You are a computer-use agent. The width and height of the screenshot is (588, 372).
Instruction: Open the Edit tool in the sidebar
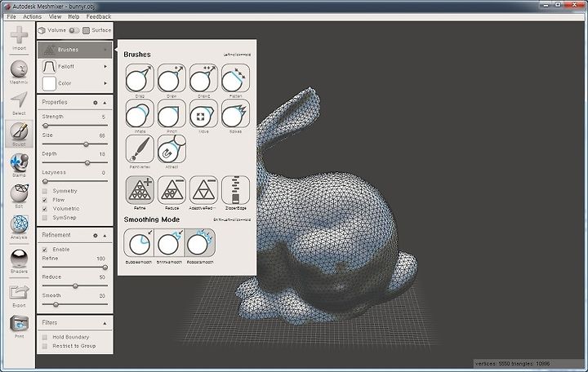19,196
